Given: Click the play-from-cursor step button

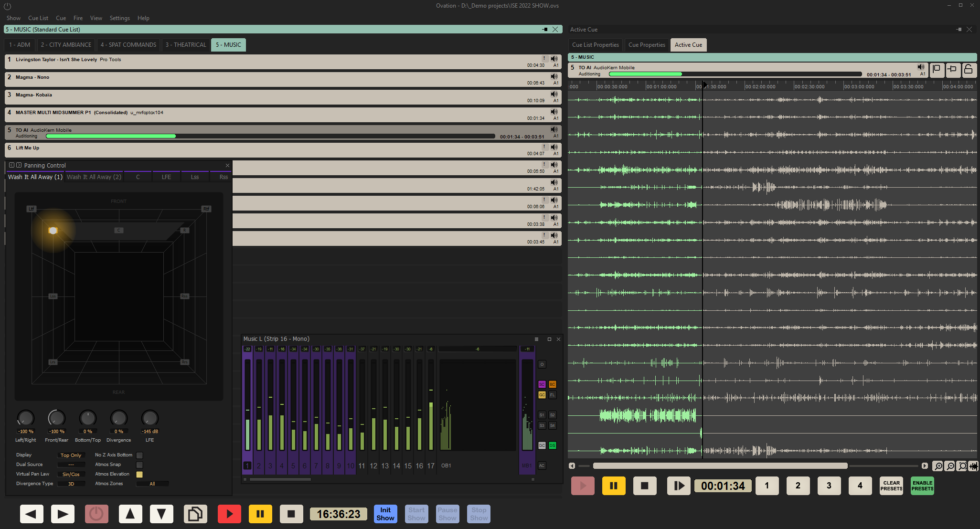Looking at the screenshot, I should tap(679, 486).
